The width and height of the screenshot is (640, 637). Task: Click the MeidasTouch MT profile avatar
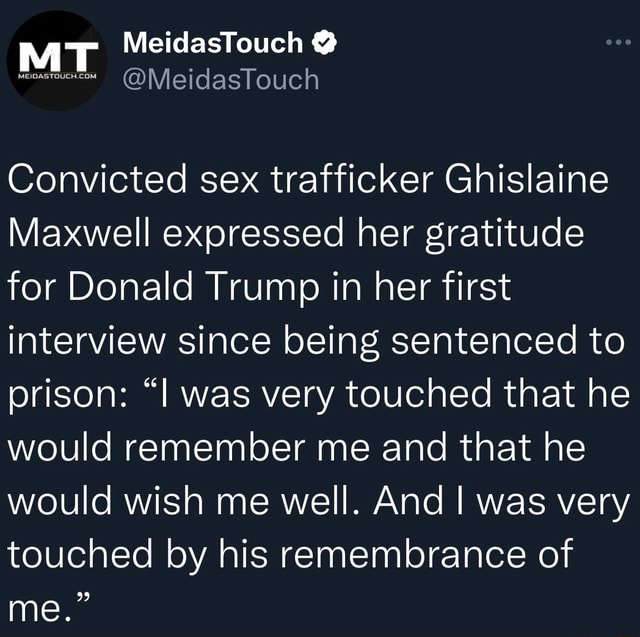(x=57, y=60)
